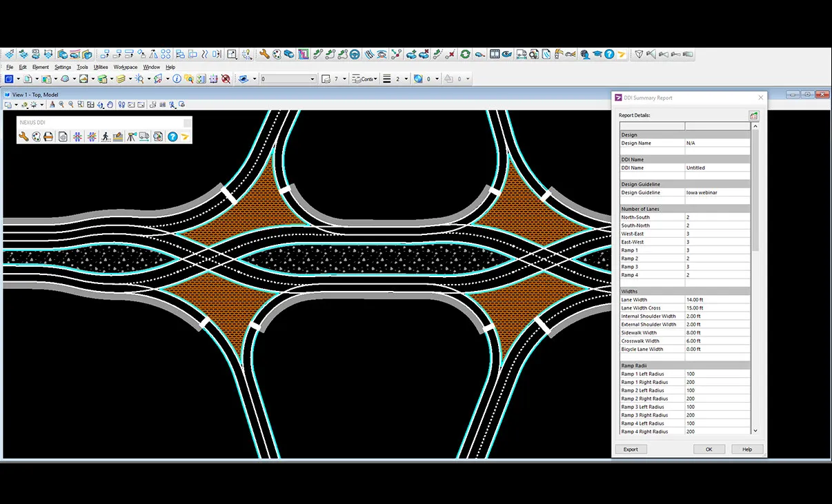The image size is (832, 504).
Task: Select the Design Name N/A value cell
Action: coord(717,143)
